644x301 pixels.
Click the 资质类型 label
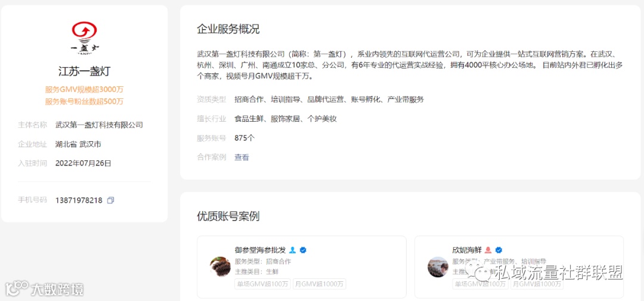212,100
